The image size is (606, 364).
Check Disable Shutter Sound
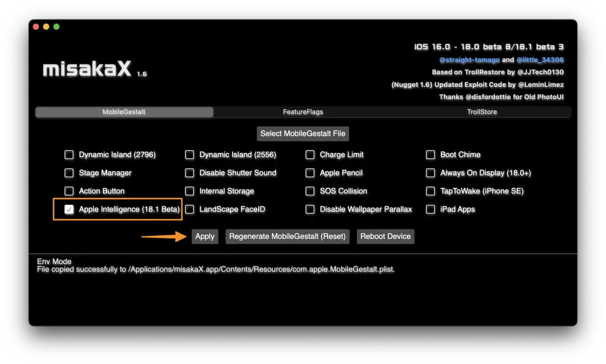190,173
